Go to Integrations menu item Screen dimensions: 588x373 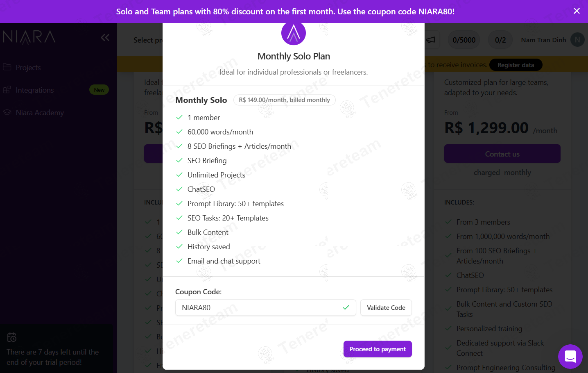[35, 90]
